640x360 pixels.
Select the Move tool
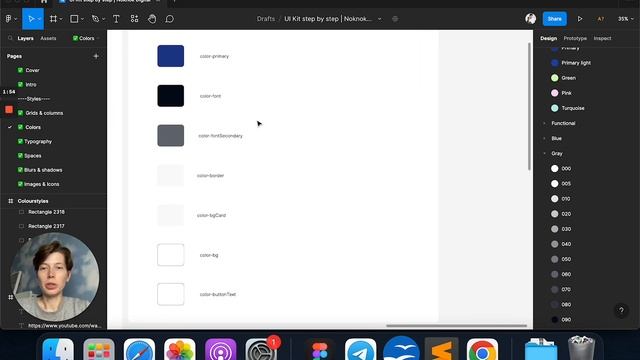[31, 19]
